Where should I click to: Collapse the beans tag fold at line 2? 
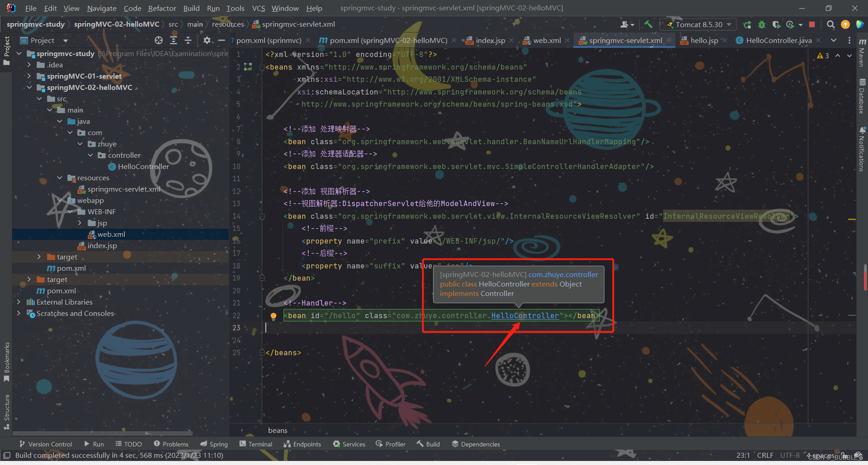pos(262,67)
